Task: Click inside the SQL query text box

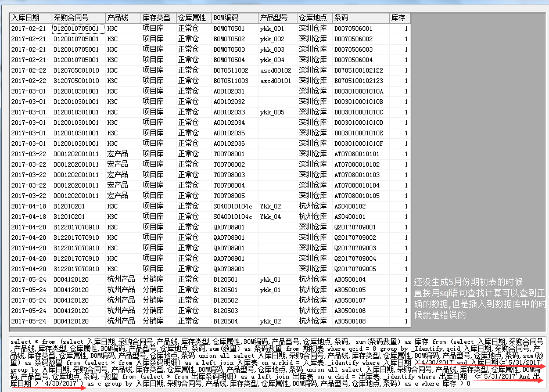Action: coord(277,363)
